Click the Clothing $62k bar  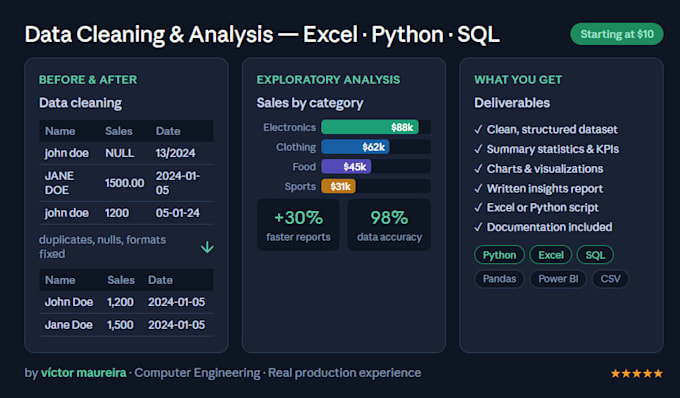[355, 147]
